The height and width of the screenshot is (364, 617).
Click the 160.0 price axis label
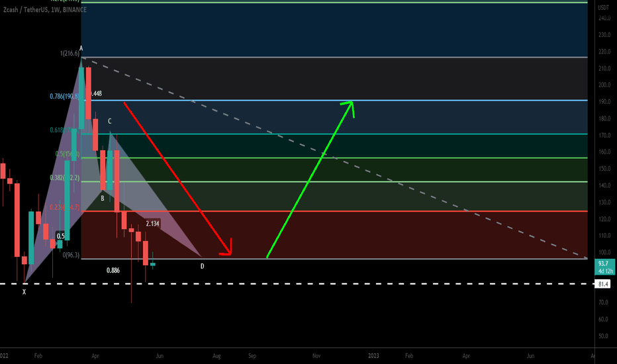[x=604, y=152]
